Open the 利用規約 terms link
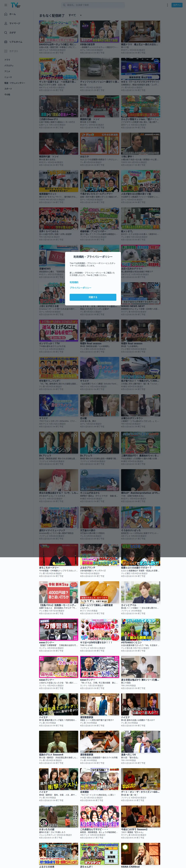The image size is (186, 868). click(74, 282)
